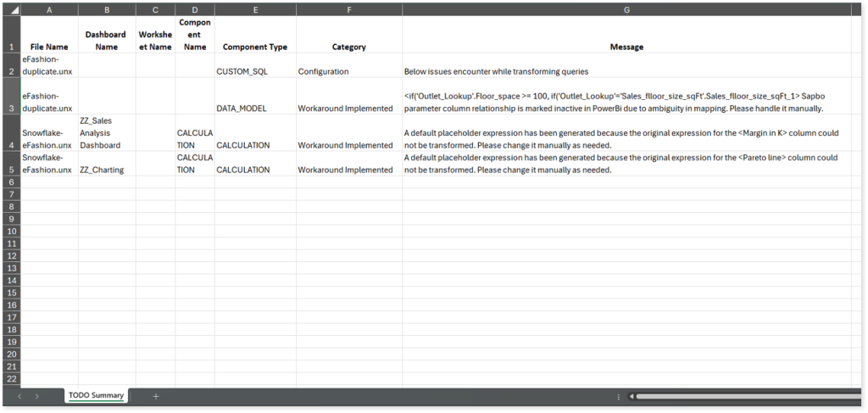Click the horizontal scrollbar left arrow

tap(631, 396)
